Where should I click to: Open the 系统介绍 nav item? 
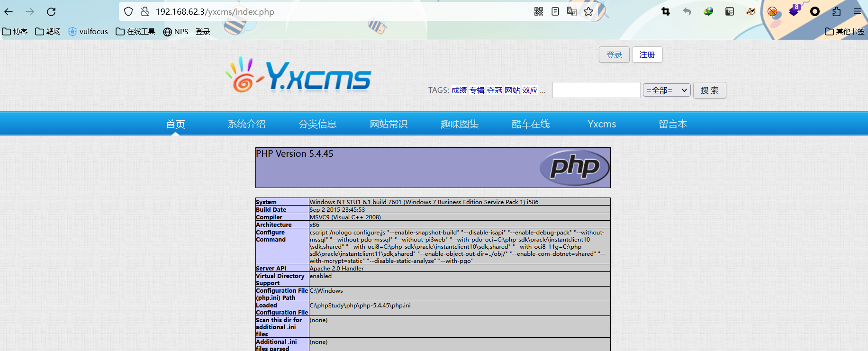click(246, 124)
